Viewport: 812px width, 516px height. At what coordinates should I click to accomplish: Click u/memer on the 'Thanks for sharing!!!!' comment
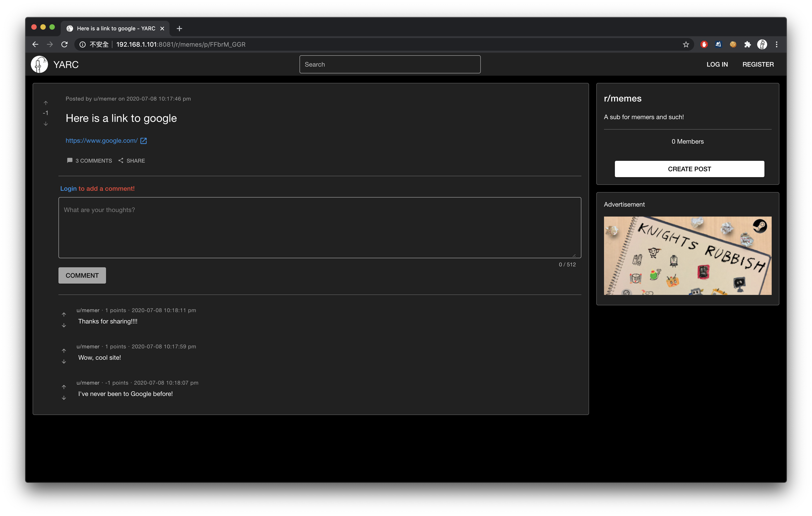(x=88, y=310)
